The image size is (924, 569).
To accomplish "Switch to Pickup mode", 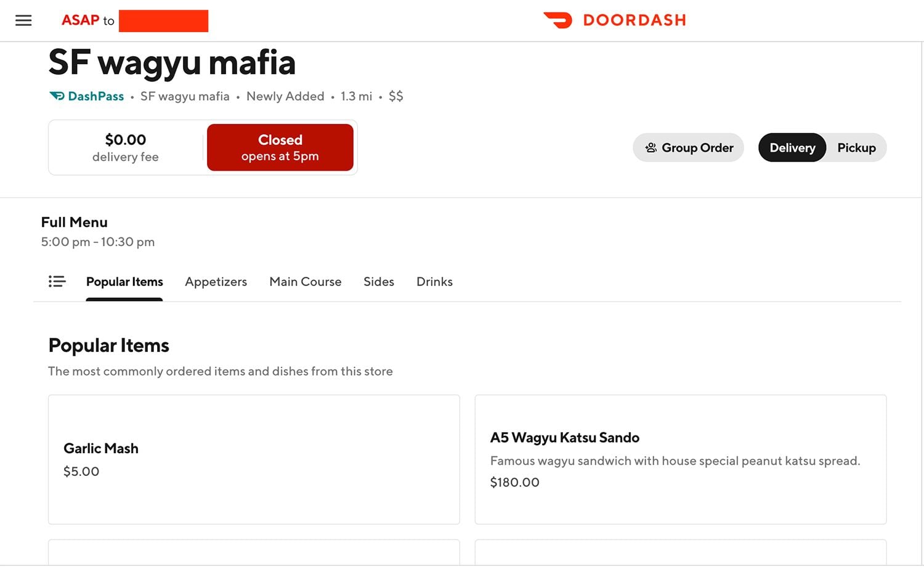I will coord(856,148).
